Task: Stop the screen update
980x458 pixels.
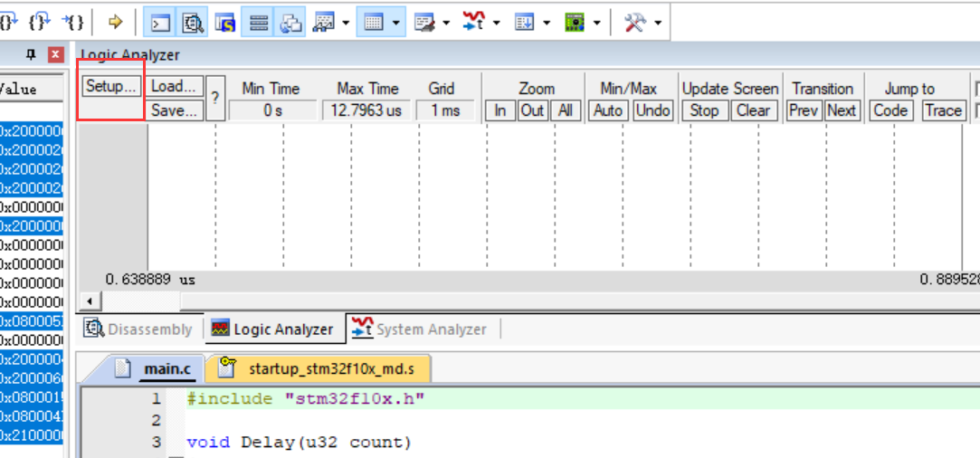Action: click(x=704, y=110)
